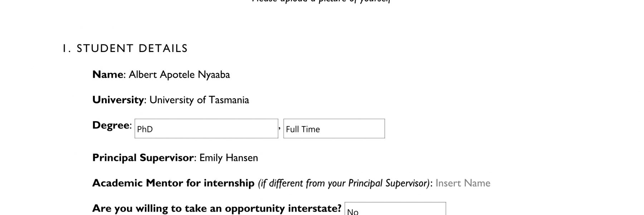Click the 'Academic Mentor for internship' label

pyautogui.click(x=173, y=183)
